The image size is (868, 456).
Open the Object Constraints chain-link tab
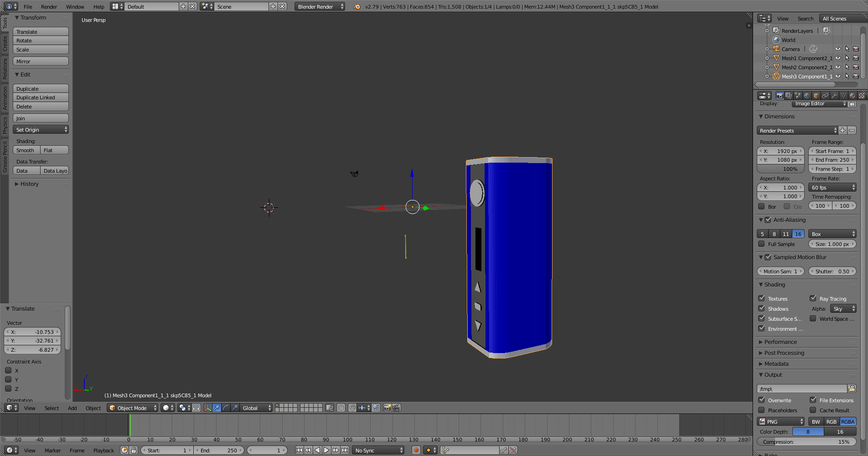(x=825, y=96)
